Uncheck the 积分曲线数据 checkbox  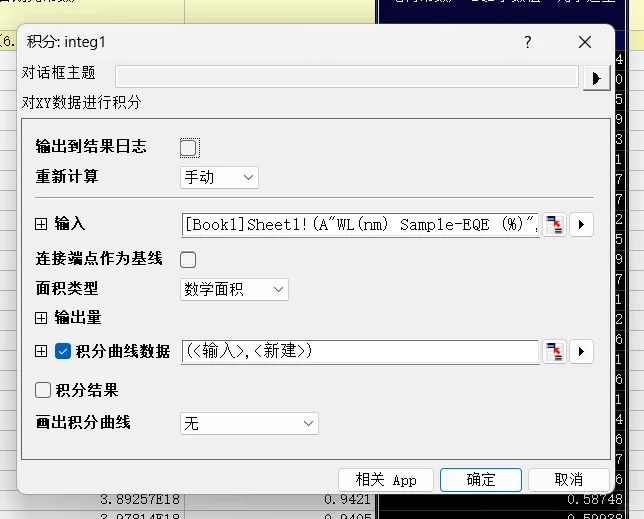[63, 351]
